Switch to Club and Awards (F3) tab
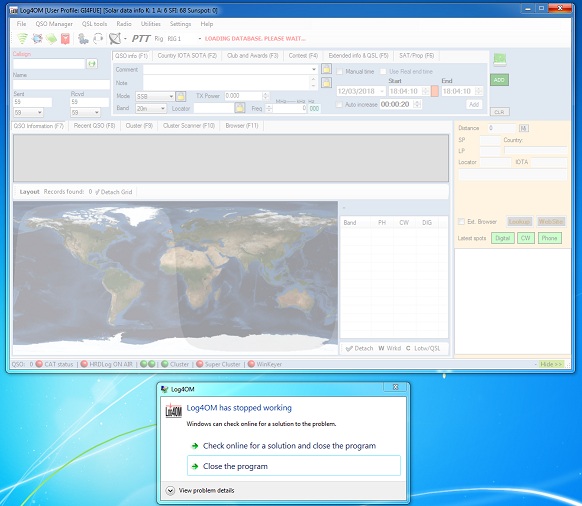This screenshot has height=506, width=582. click(x=252, y=56)
